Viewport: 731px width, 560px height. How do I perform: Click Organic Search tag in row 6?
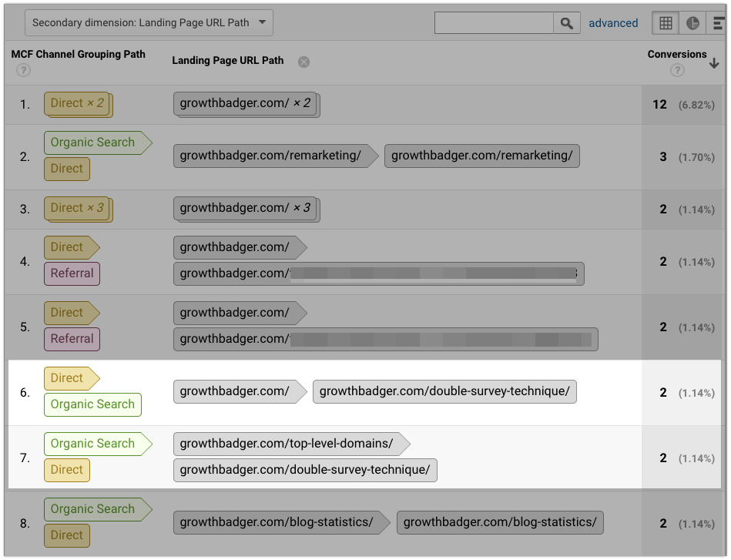[92, 404]
